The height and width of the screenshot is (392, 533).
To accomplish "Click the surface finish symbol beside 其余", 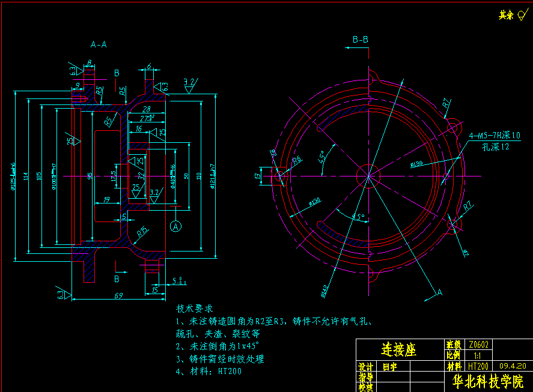I will tap(520, 15).
